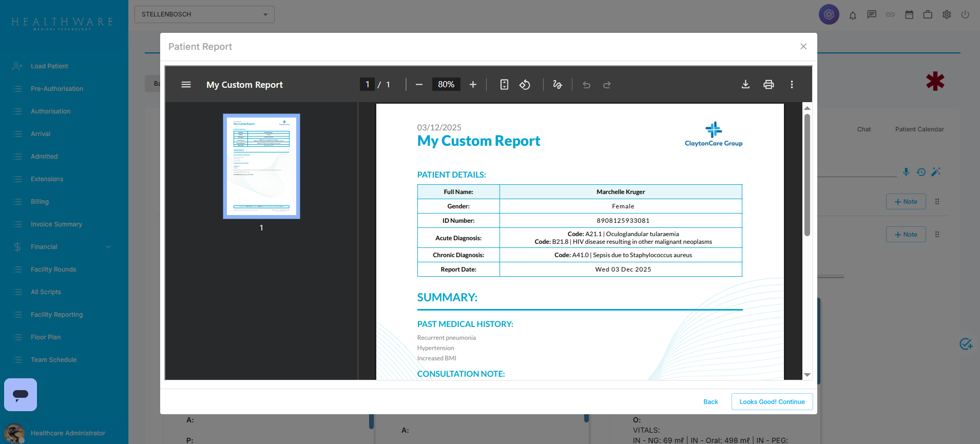Print the custom report
This screenshot has width=980, height=444.
click(768, 85)
